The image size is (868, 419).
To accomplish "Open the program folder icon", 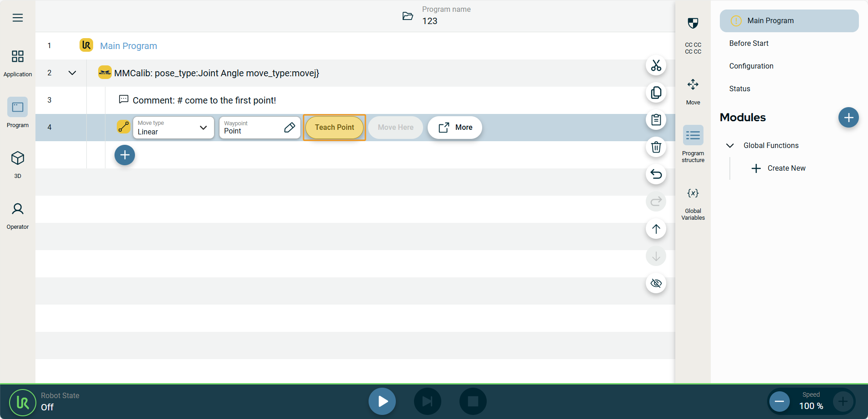I will coord(408,16).
